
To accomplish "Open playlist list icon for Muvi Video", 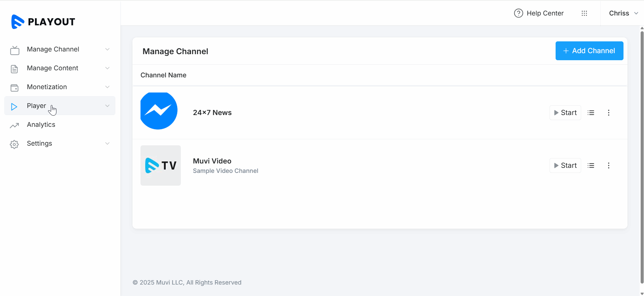I will (591, 165).
